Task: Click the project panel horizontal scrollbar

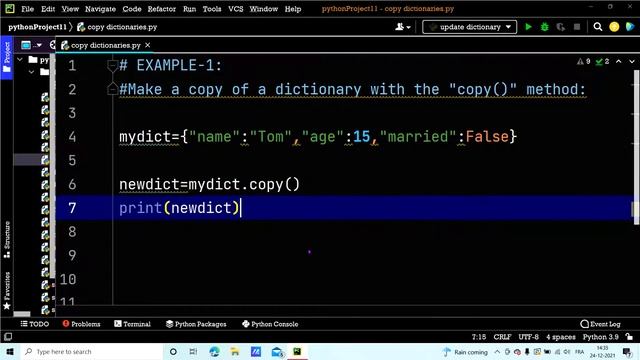Action: pos(22,314)
